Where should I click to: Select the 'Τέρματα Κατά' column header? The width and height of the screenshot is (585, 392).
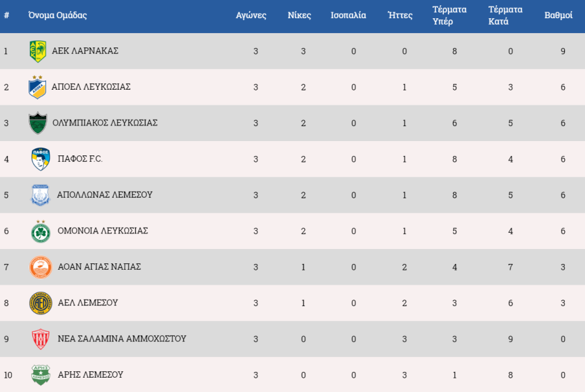(505, 16)
